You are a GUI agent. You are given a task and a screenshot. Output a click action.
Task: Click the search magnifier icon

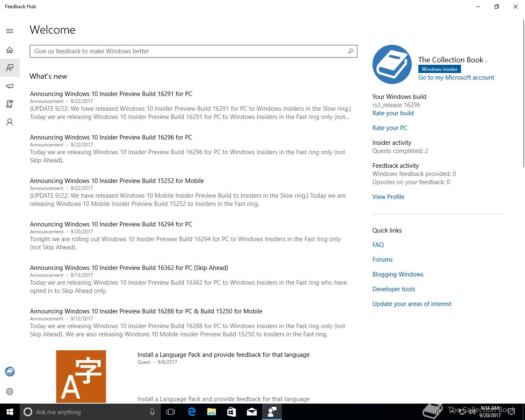pos(351,51)
